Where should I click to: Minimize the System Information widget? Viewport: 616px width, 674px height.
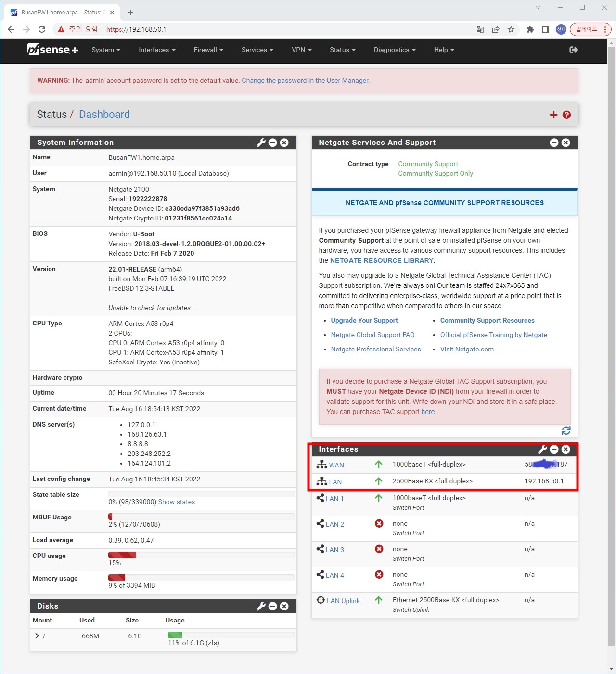coord(272,143)
